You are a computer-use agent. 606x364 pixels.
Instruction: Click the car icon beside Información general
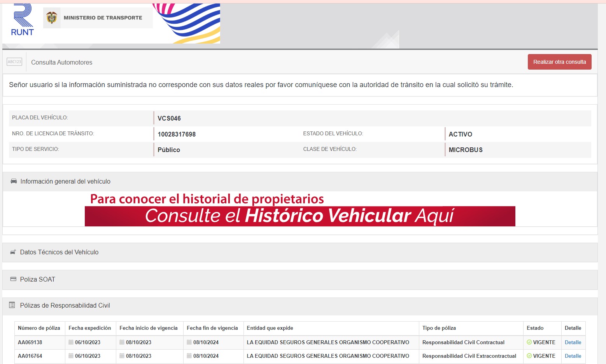tap(14, 181)
